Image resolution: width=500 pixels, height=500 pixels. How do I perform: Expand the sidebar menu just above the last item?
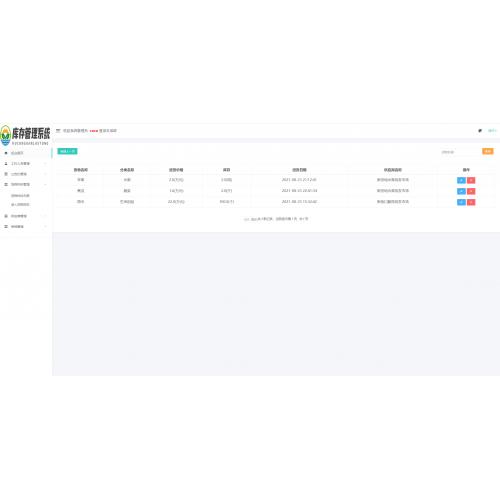26,216
